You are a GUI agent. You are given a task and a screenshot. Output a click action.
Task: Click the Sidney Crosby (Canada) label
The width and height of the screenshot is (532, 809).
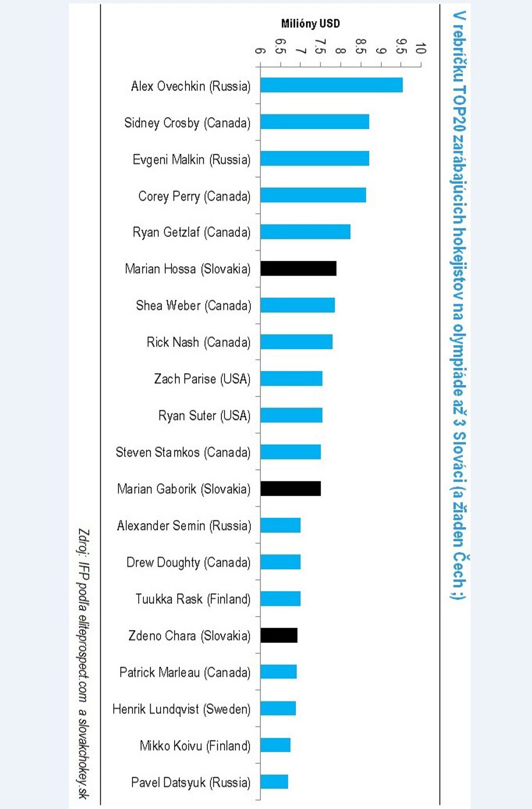click(x=187, y=123)
